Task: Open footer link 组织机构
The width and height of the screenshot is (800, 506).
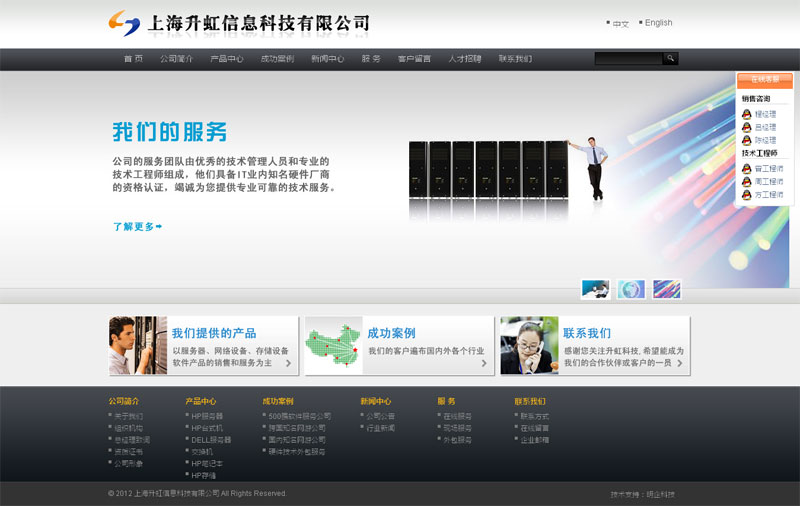Action: tap(129, 428)
